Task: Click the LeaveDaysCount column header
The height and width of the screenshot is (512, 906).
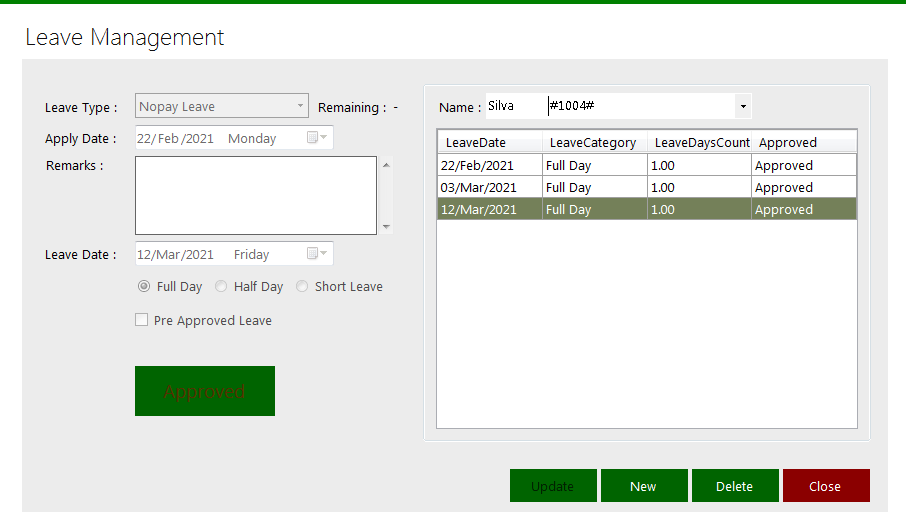Action: tap(701, 142)
